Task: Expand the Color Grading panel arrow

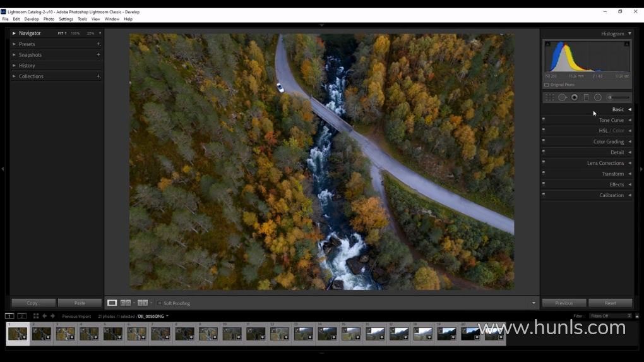Action: 629,142
